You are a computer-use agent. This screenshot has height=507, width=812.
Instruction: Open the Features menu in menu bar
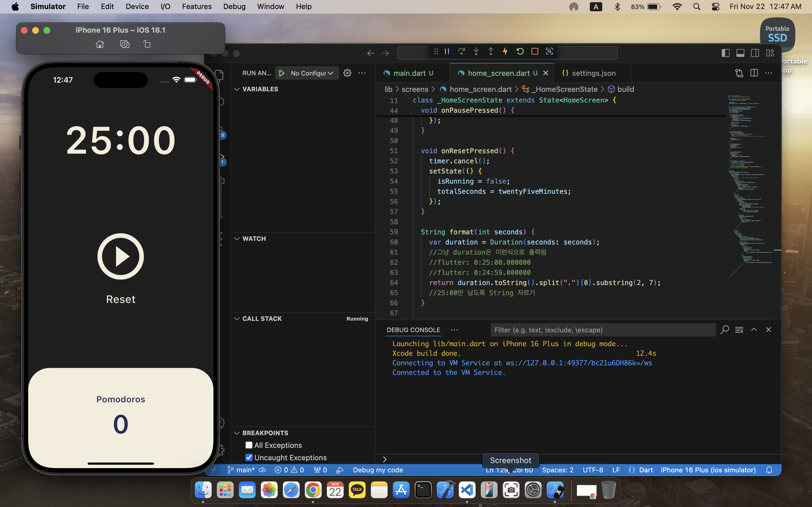[197, 6]
